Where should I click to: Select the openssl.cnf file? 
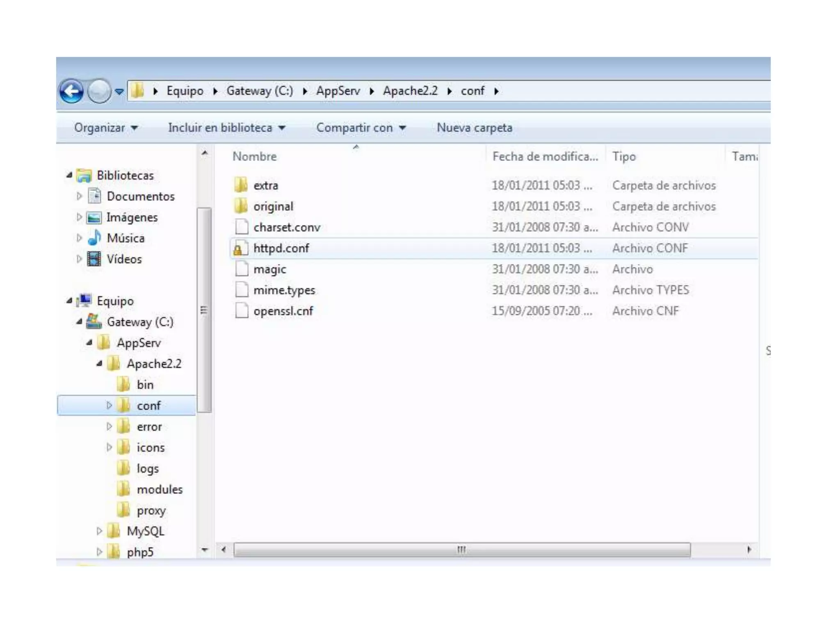pyautogui.click(x=283, y=311)
